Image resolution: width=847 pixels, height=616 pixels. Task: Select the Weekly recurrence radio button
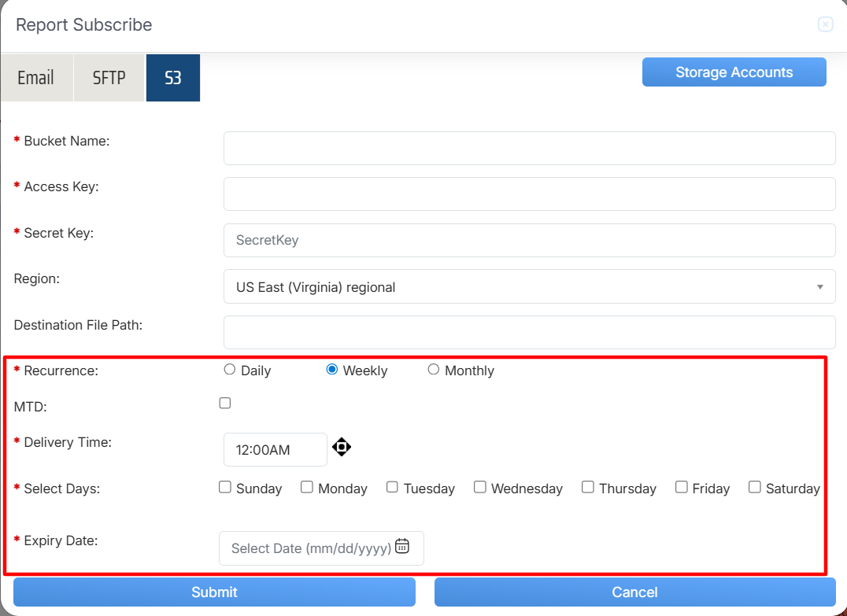click(332, 370)
